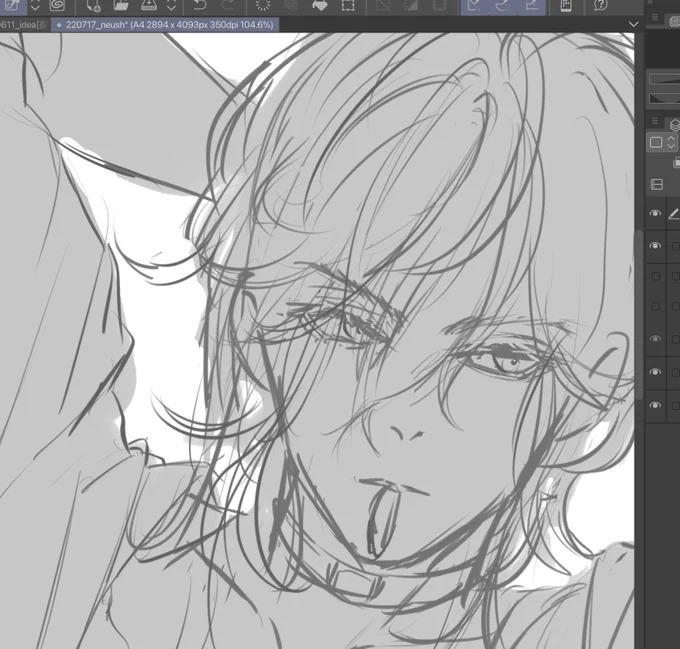Show the third layer via empty visibility box
The image size is (680, 649).
pyautogui.click(x=656, y=276)
